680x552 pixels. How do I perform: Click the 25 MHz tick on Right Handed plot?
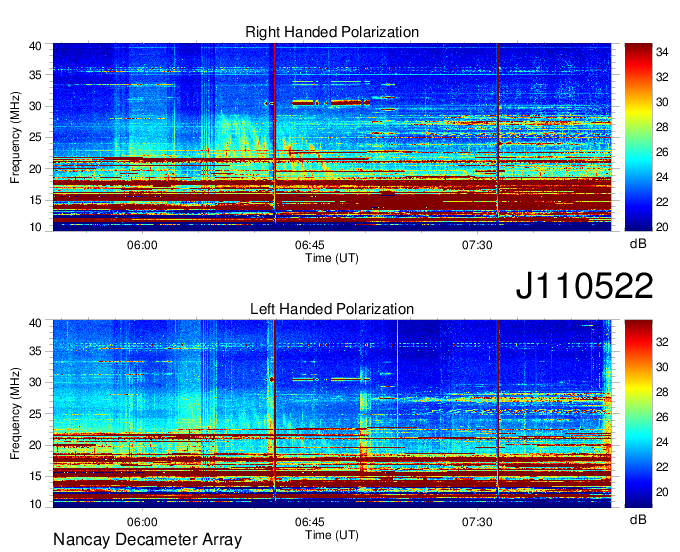pos(35,138)
